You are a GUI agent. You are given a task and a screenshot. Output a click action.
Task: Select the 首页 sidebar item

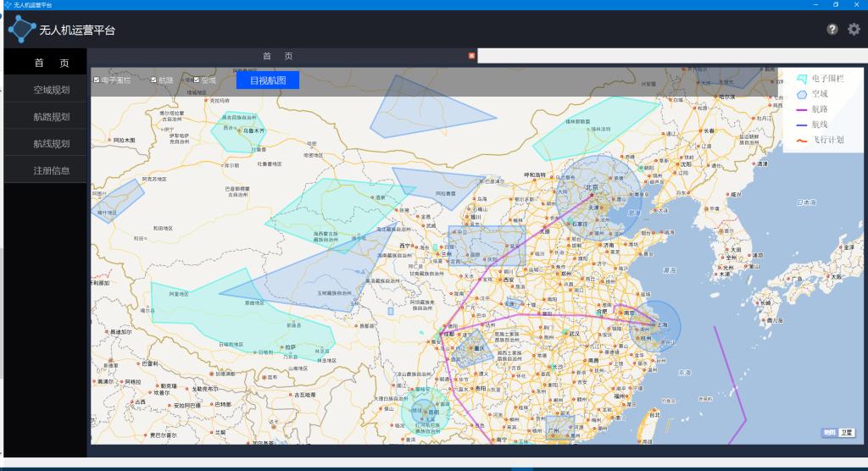(52, 64)
